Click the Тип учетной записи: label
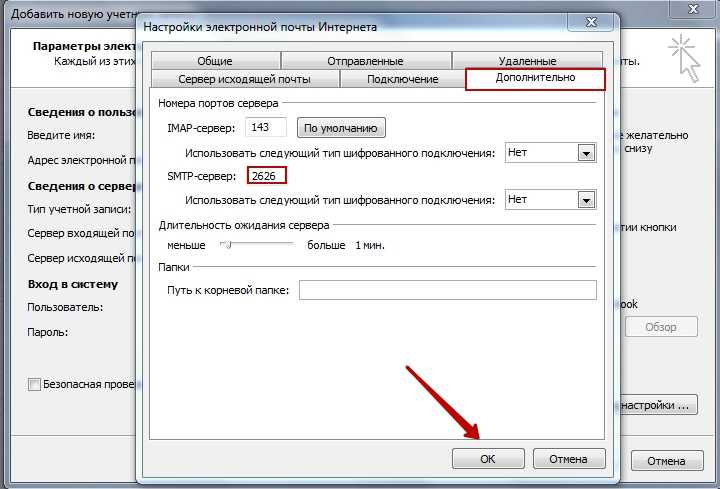Screen dimensions: 720x489 coord(79,209)
